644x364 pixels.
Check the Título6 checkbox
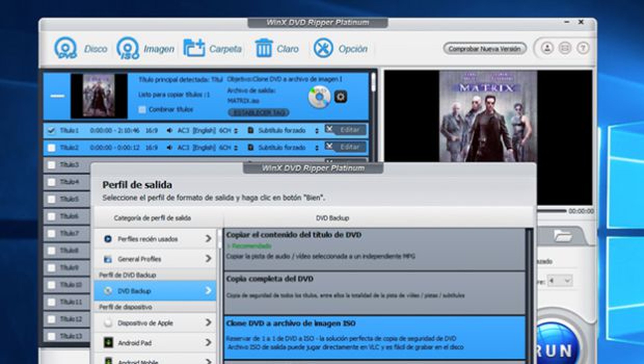pyautogui.click(x=51, y=216)
